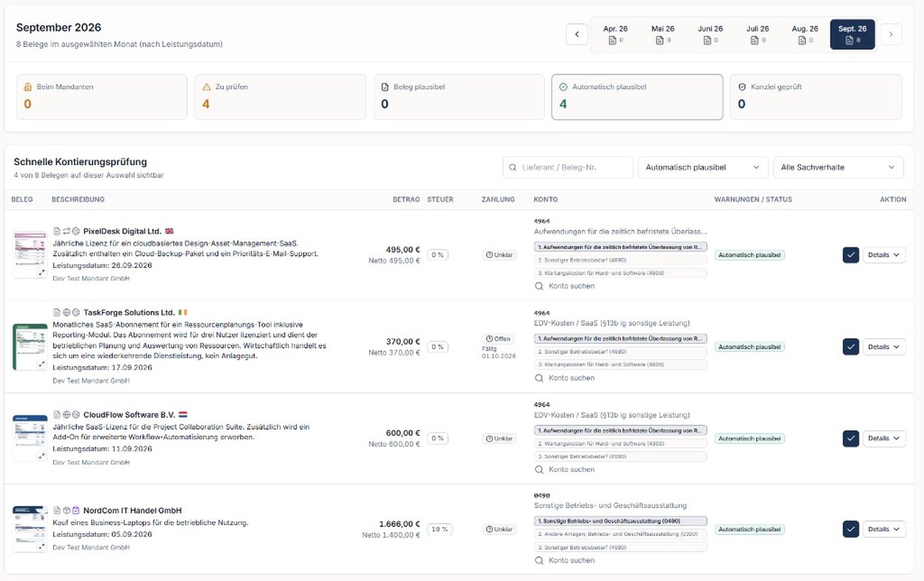Click Konto suchen in TaskForge row
Screen dimensions: 924x581
565,378
